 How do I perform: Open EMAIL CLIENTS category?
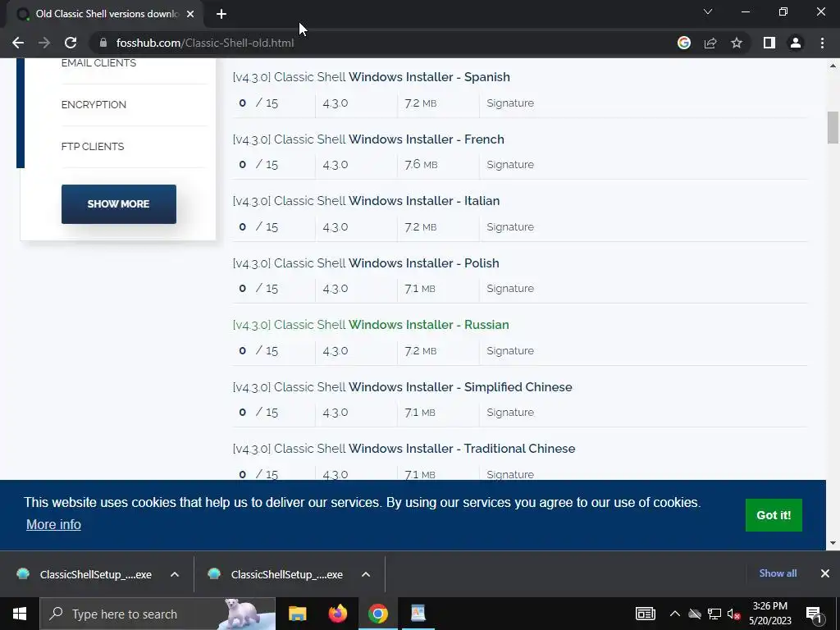(98, 63)
